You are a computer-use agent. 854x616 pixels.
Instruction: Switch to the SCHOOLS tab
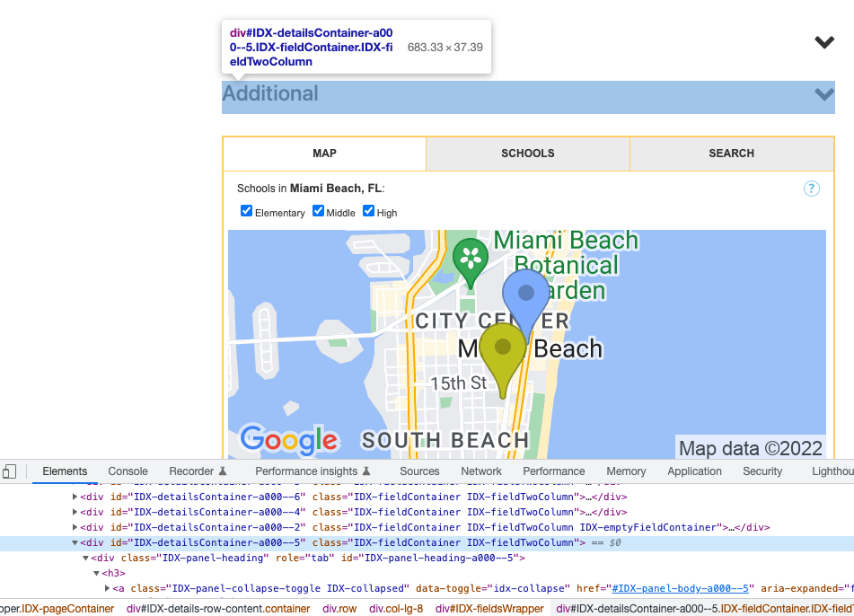(527, 154)
